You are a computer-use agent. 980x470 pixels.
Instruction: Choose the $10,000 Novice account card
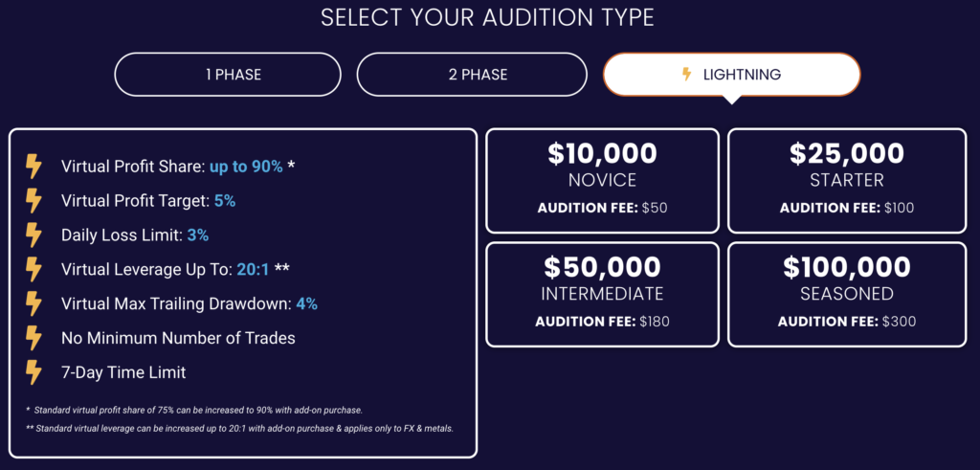(x=603, y=181)
